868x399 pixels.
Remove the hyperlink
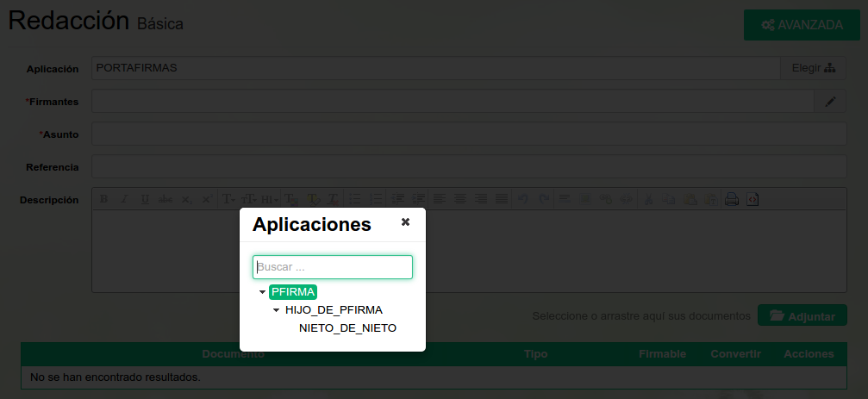pyautogui.click(x=626, y=199)
